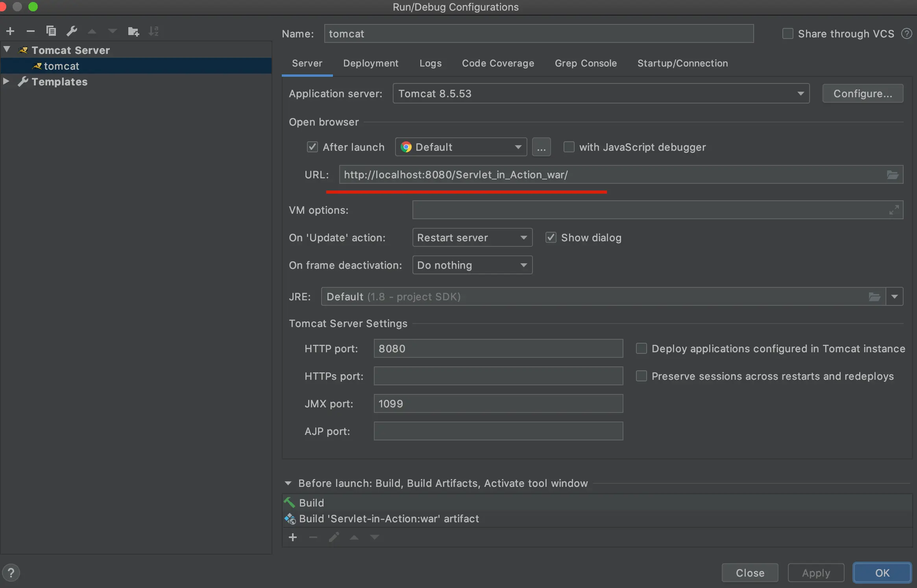Switch to the Deployment tab
Screen dimensions: 917x588
point(370,63)
